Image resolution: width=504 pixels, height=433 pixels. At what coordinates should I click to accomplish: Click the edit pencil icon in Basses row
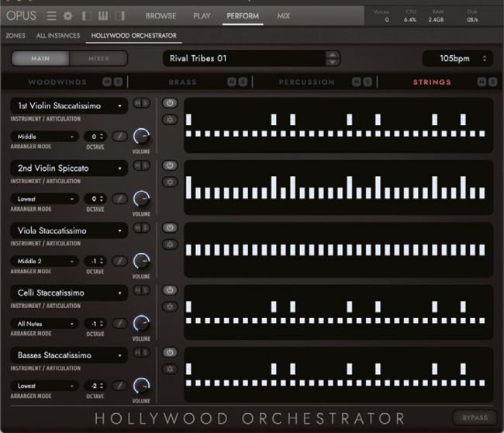119,386
